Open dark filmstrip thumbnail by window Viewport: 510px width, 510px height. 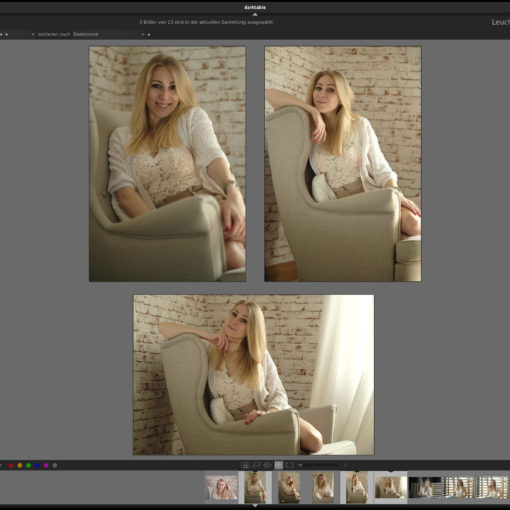pos(425,487)
